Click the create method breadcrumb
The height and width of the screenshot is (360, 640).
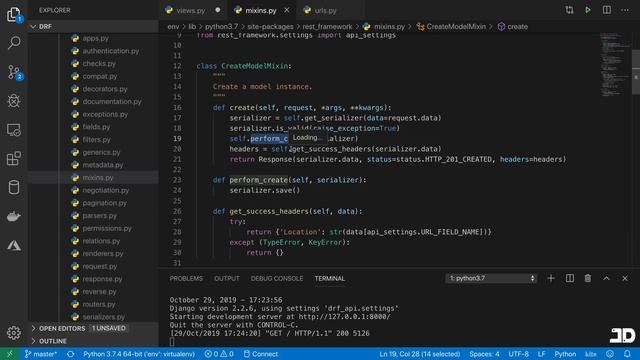tap(517, 27)
